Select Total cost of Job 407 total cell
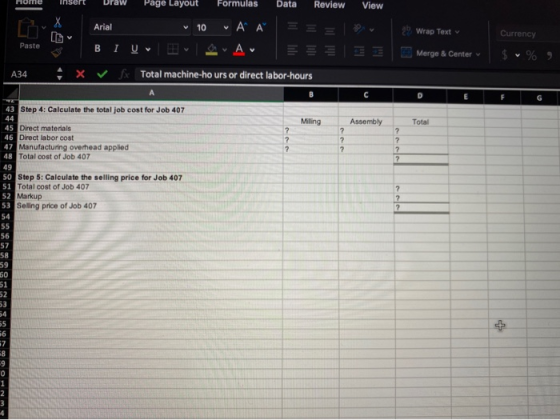560x420 pixels. pyautogui.click(x=421, y=159)
